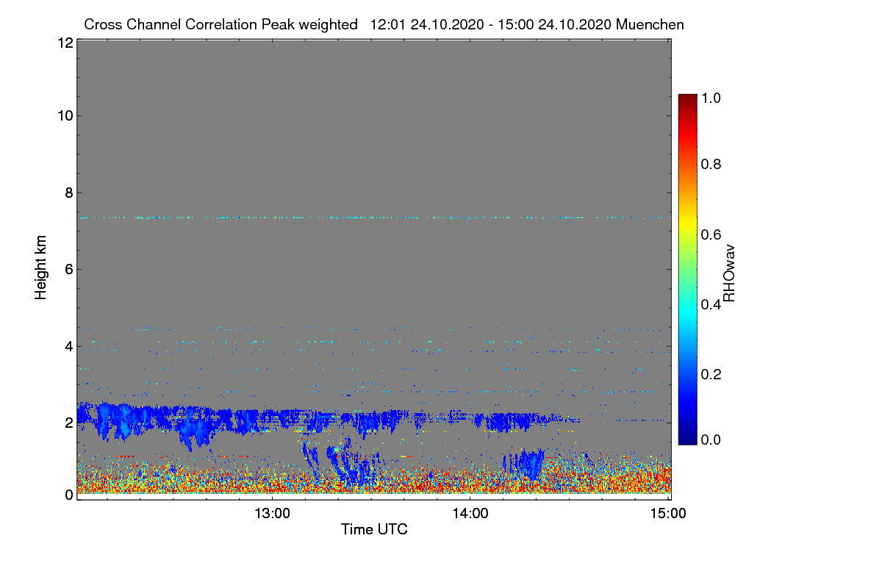882x588 pixels.
Task: Click the '2' height axis tick label
Action: (x=68, y=423)
